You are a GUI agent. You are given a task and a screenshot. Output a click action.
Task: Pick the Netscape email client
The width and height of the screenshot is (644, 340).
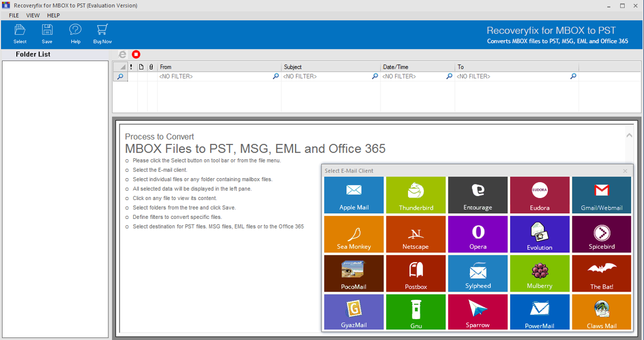click(416, 234)
